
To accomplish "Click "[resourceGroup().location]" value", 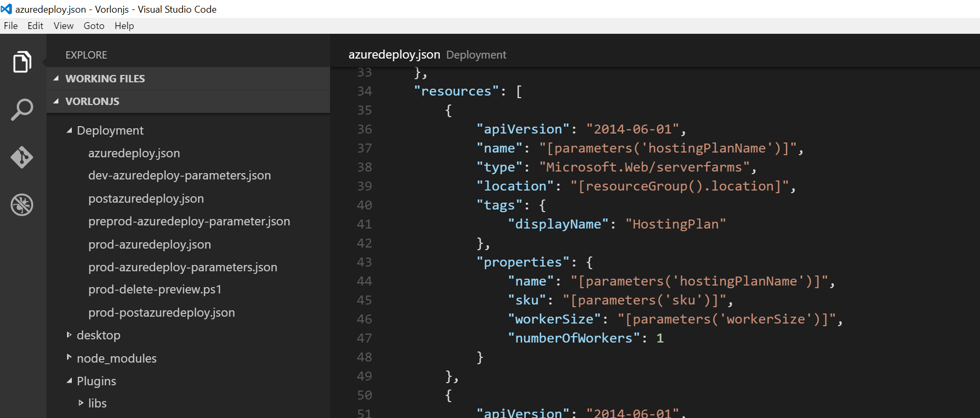I will [x=680, y=186].
